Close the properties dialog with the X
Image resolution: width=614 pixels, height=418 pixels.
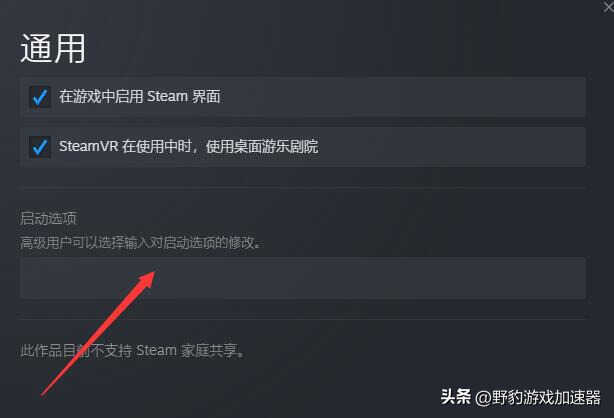point(608,7)
